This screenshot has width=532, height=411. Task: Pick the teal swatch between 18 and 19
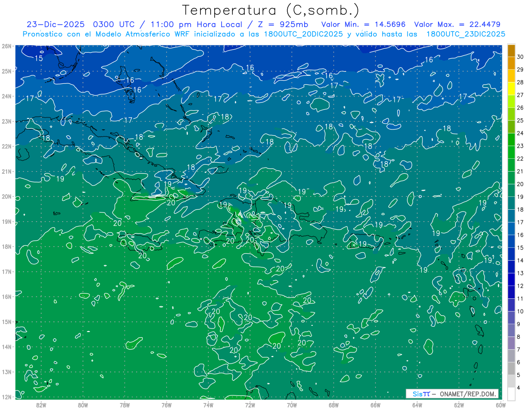(x=511, y=203)
